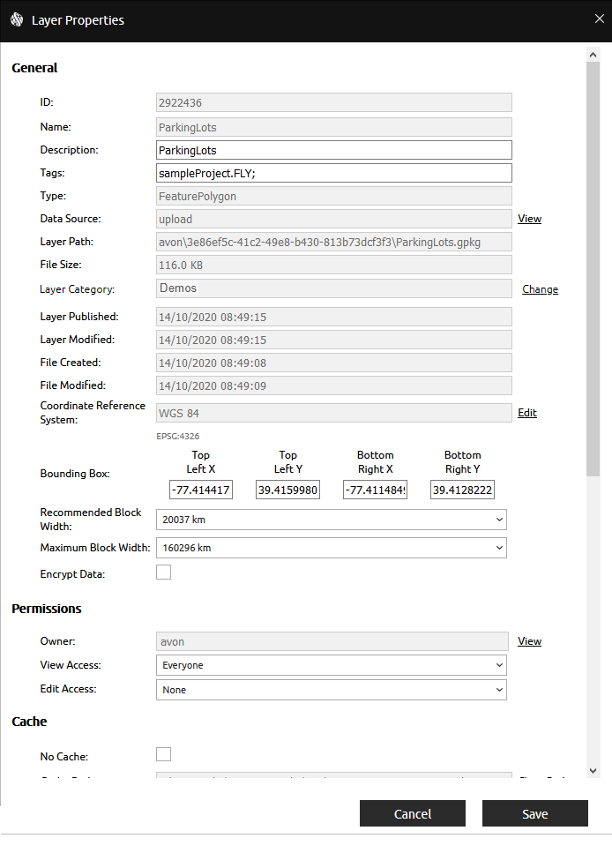Click the No Cache: label
The width and height of the screenshot is (612, 868).
pos(64,756)
